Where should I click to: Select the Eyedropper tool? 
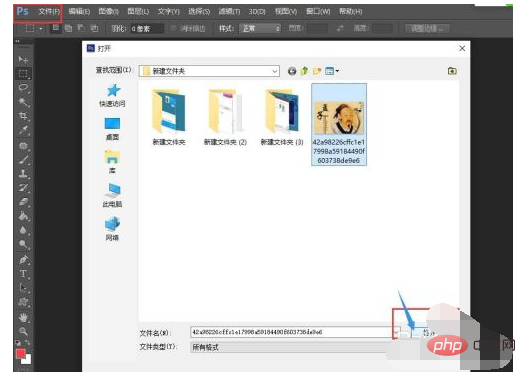23,130
